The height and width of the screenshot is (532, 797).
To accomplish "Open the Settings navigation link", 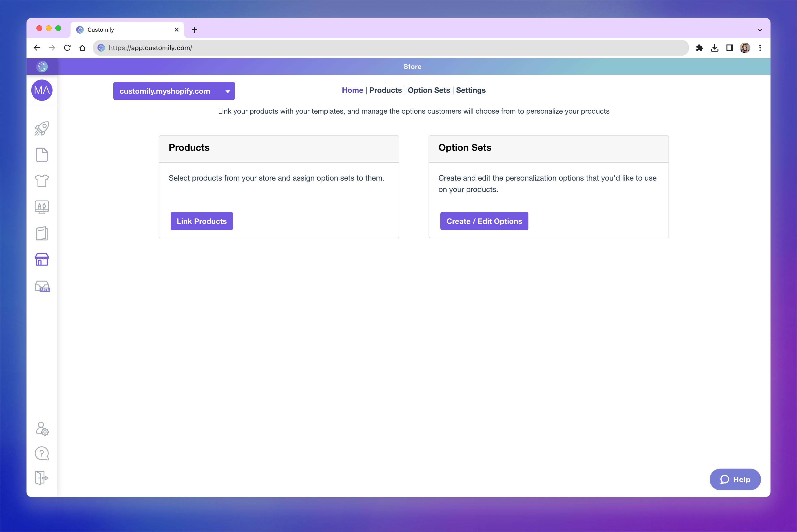I will coord(470,90).
